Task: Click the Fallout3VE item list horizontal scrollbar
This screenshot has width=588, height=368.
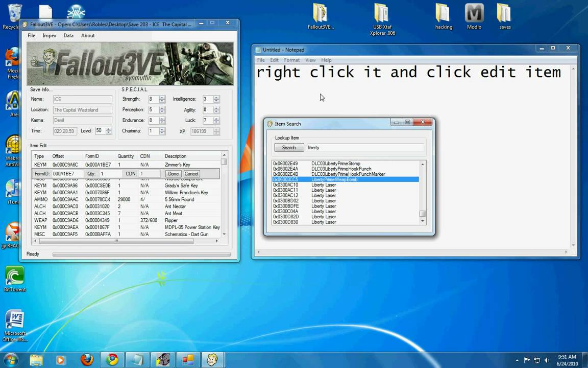Action: click(x=116, y=241)
